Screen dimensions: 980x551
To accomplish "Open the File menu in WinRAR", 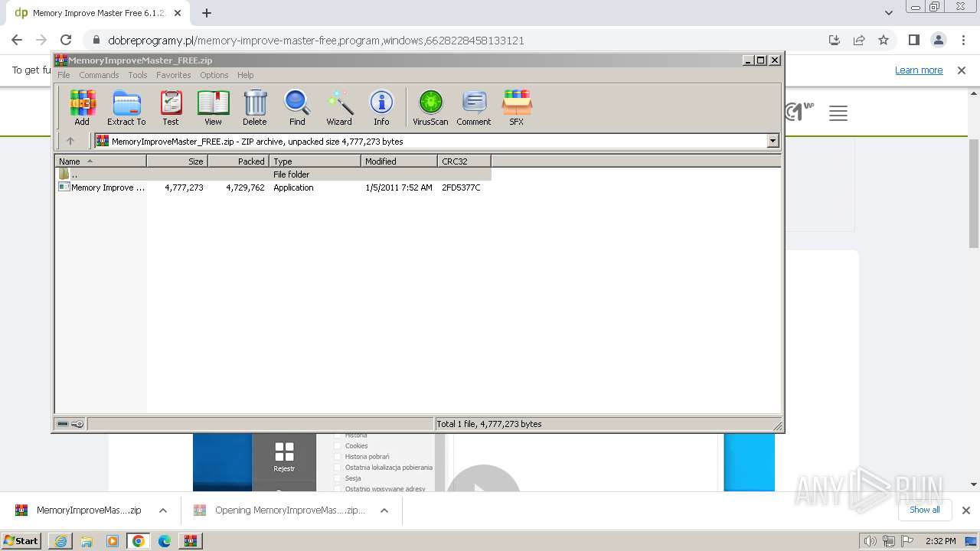I will pyautogui.click(x=64, y=75).
